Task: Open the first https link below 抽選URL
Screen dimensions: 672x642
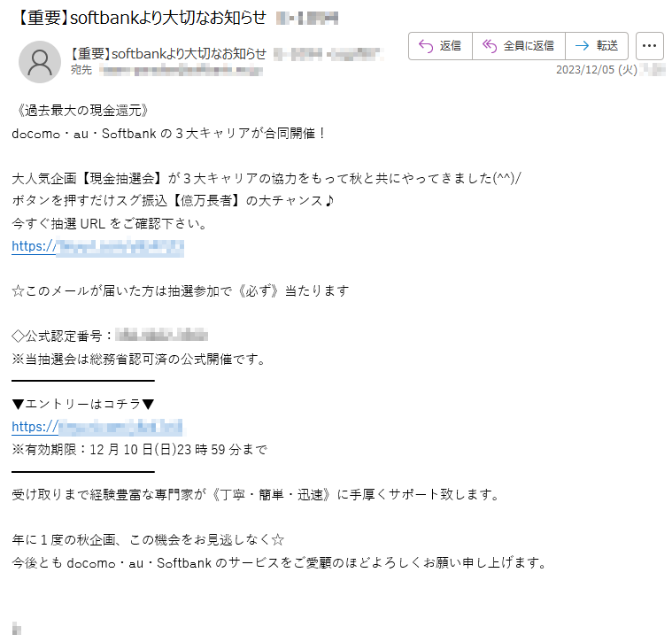Action: [97, 247]
